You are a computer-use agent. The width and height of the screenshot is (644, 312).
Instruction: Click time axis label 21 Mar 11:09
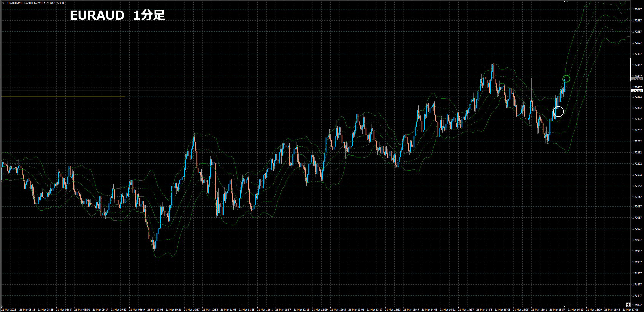click(228, 310)
